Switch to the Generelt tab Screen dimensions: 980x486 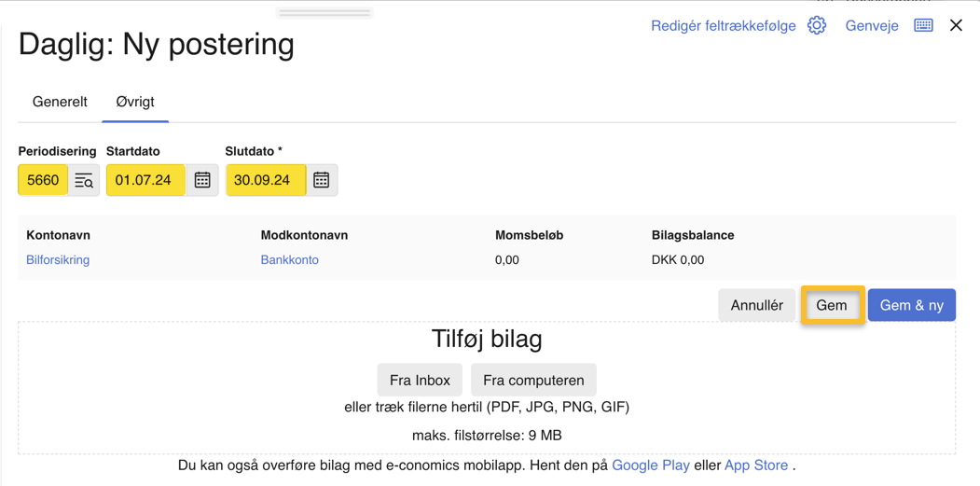(x=60, y=102)
